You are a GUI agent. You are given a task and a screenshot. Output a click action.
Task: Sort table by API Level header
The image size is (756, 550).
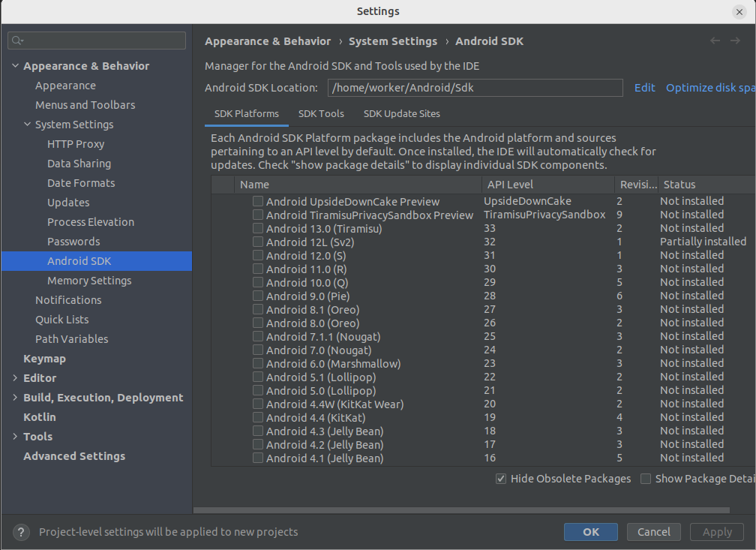[547, 185]
